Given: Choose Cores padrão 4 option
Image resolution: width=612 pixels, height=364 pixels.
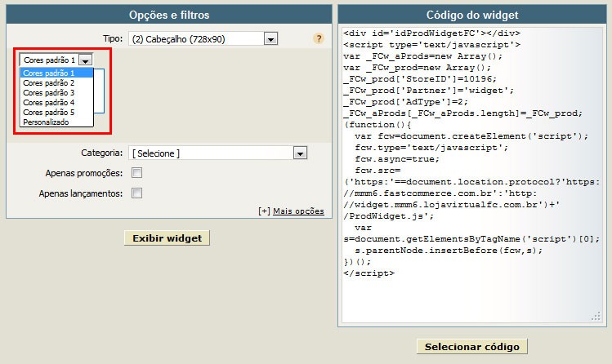Looking at the screenshot, I should coord(56,103).
